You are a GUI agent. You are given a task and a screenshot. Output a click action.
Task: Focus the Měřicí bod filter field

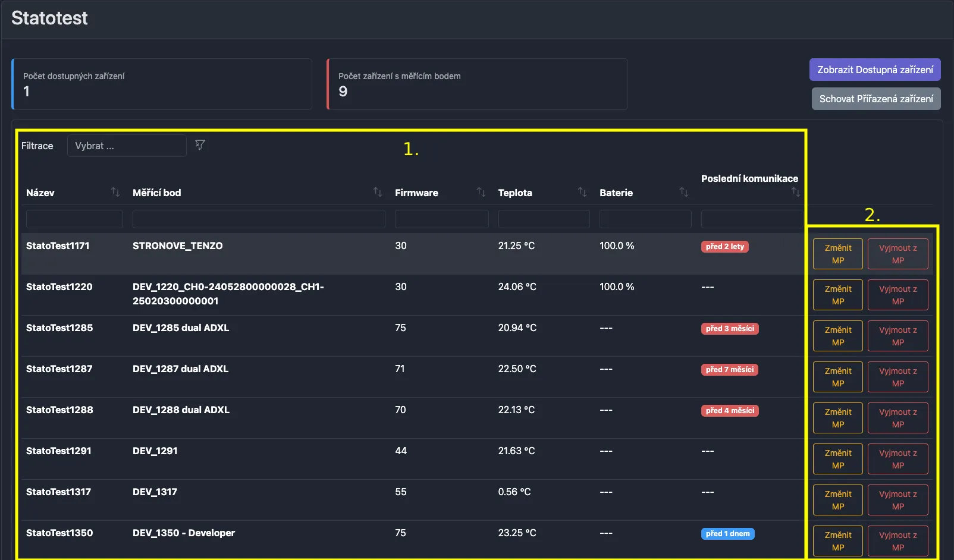(x=259, y=219)
